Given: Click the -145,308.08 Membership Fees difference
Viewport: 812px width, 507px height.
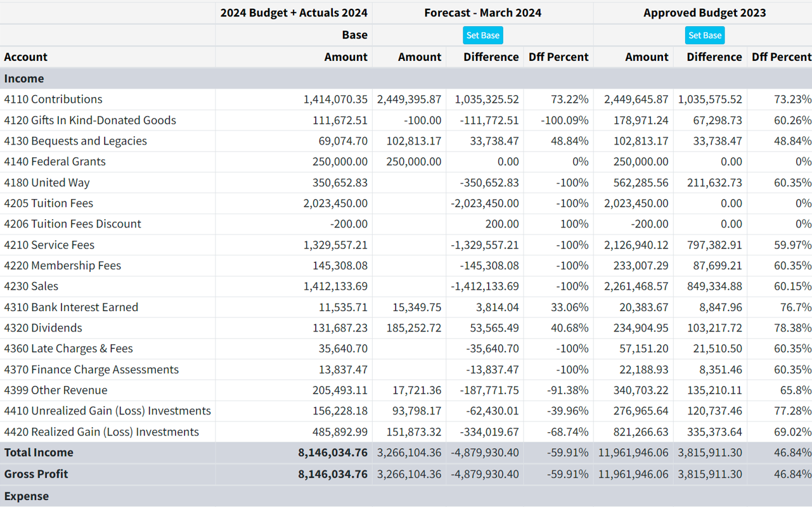Looking at the screenshot, I should (489, 266).
